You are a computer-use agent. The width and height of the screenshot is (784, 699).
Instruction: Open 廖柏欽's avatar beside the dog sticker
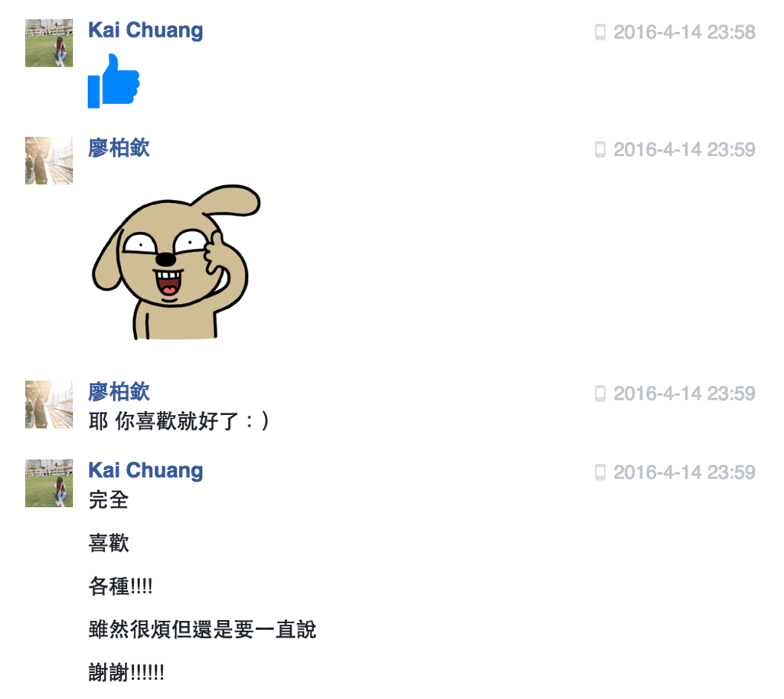click(49, 161)
